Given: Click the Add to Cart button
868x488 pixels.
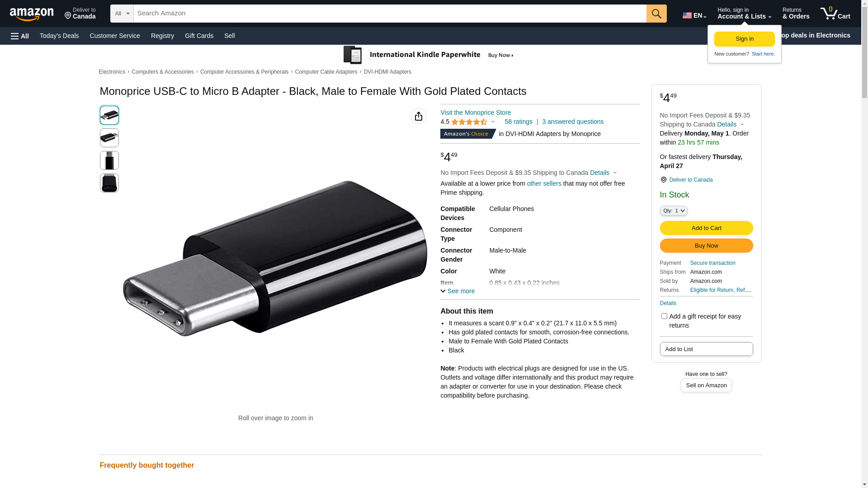Looking at the screenshot, I should click(706, 228).
